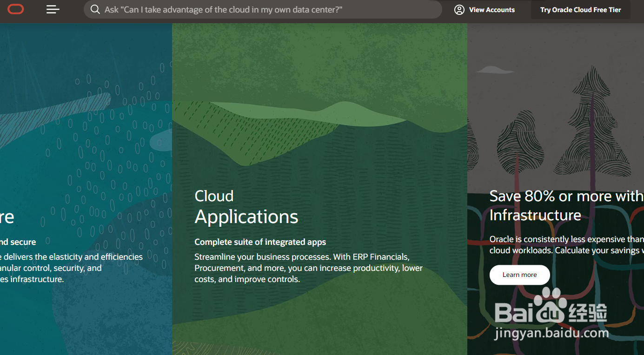
Task: Select the Cloud Applications heading
Action: tap(246, 207)
